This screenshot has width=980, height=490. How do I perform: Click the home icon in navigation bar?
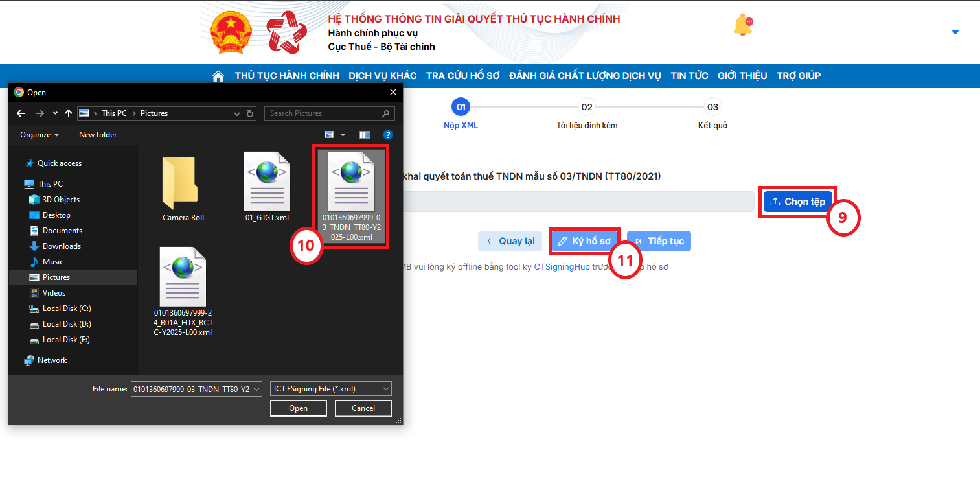point(218,76)
